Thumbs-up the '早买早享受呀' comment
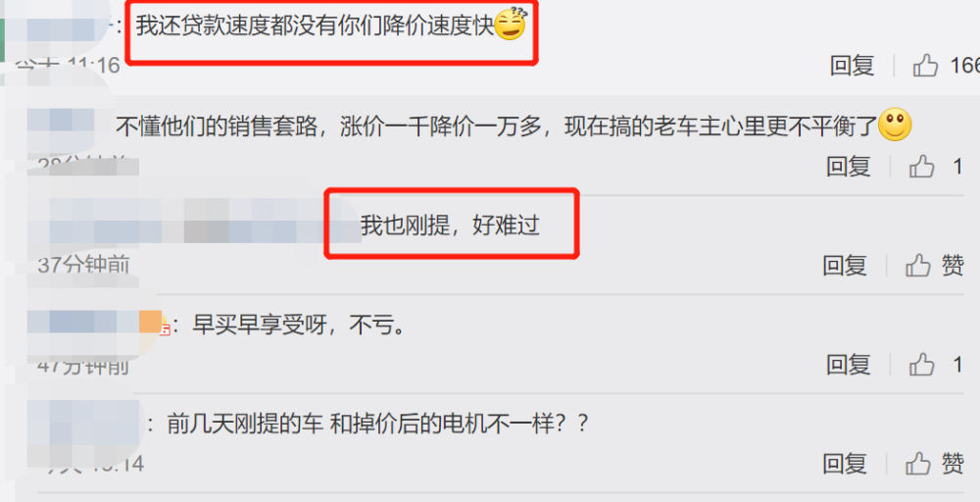Image resolution: width=980 pixels, height=502 pixels. 922,364
